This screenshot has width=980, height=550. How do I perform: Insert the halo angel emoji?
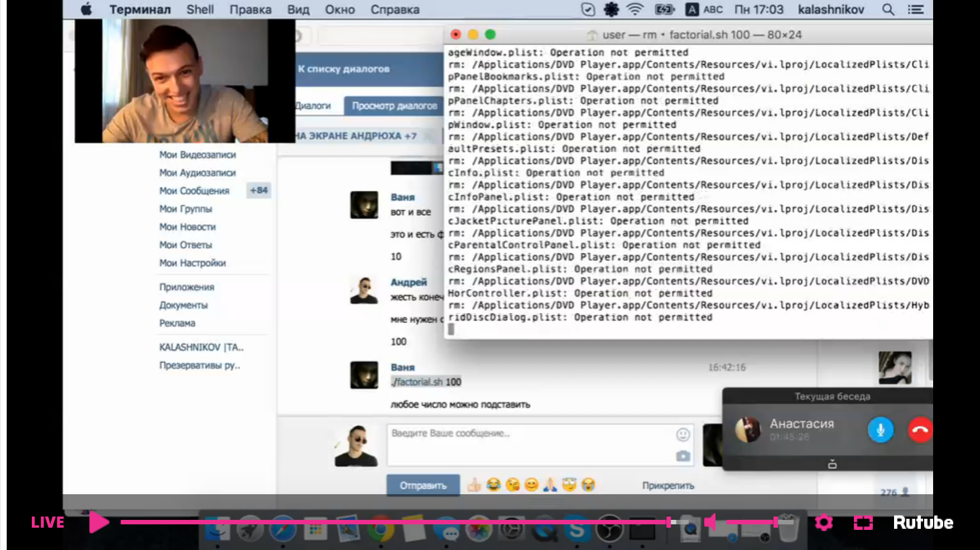pos(569,485)
